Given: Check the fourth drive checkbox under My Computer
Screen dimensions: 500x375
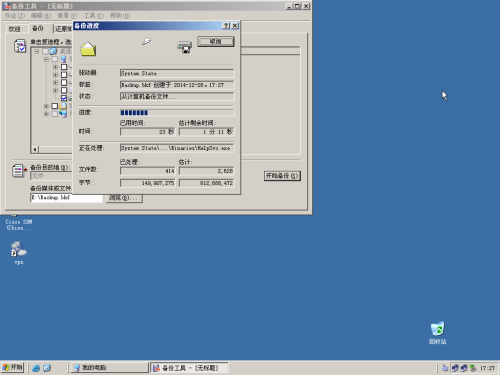Looking at the screenshot, I should coord(64,90).
